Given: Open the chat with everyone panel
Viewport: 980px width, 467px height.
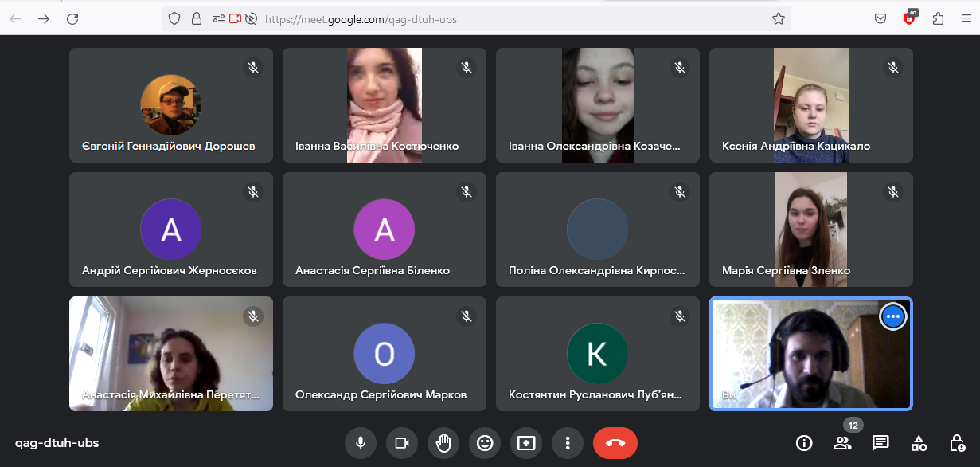Looking at the screenshot, I should [880, 443].
